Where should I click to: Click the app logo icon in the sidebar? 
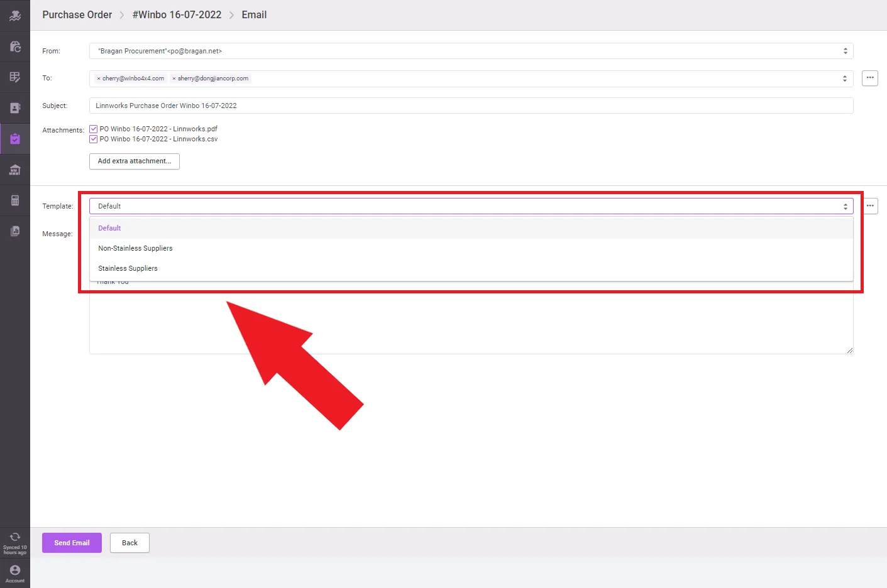pyautogui.click(x=15, y=16)
